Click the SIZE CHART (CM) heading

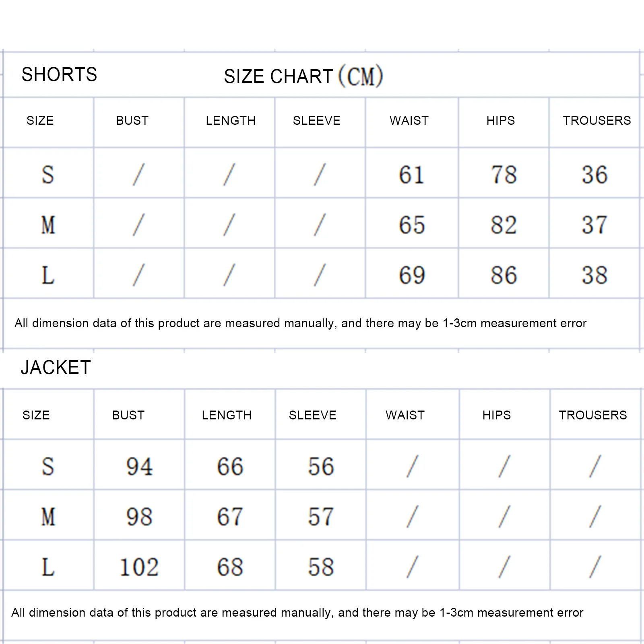point(303,76)
